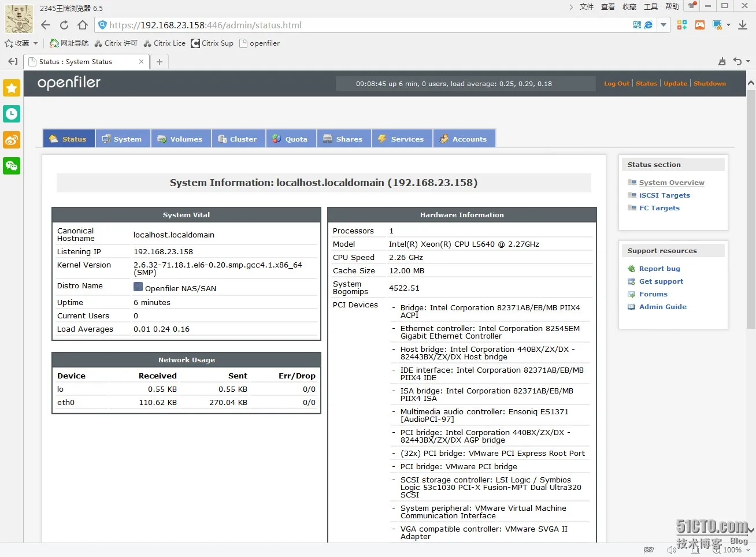Image resolution: width=756 pixels, height=557 pixels.
Task: Switch to the System tab
Action: click(123, 139)
